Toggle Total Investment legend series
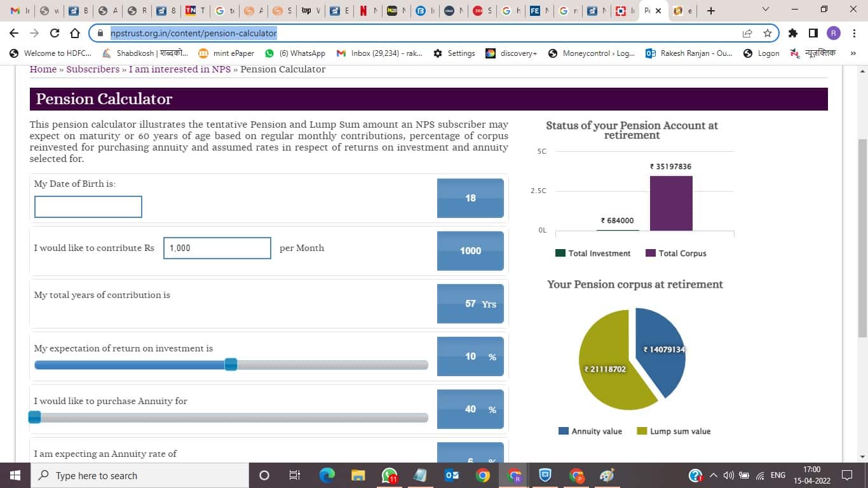 [593, 253]
